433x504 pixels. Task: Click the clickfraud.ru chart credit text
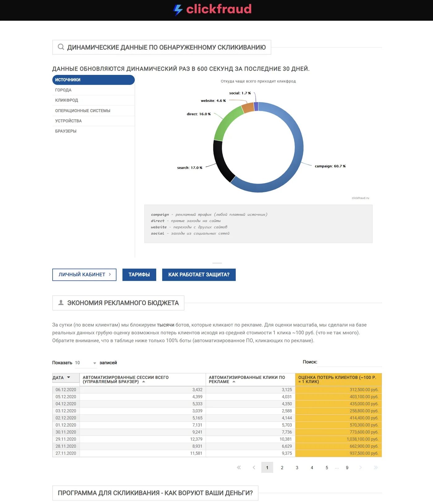[360, 198]
